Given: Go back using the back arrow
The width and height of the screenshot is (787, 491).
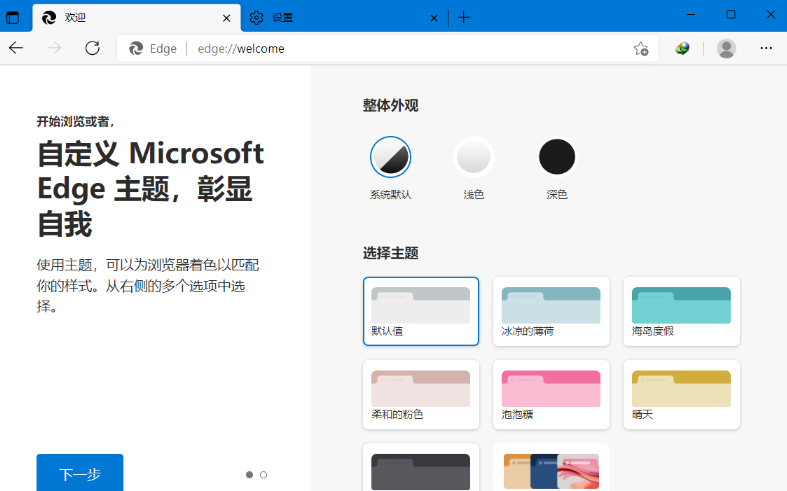Looking at the screenshot, I should (16, 48).
